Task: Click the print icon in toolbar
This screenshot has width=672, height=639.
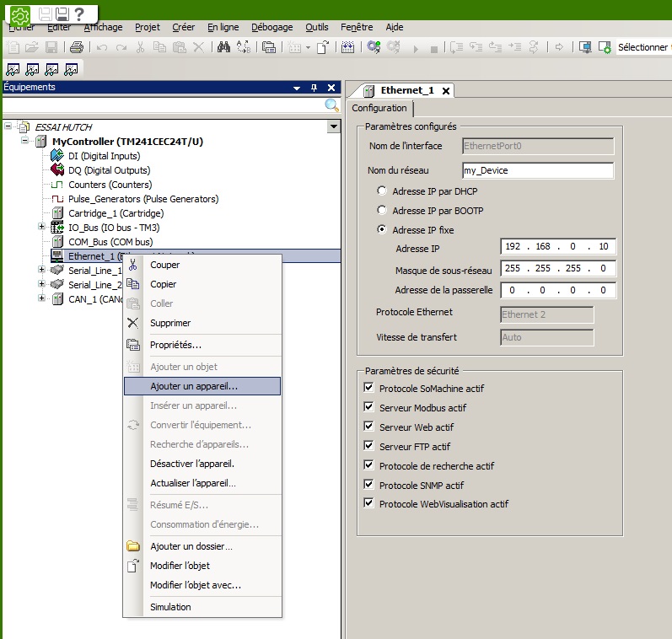Action: (77, 47)
